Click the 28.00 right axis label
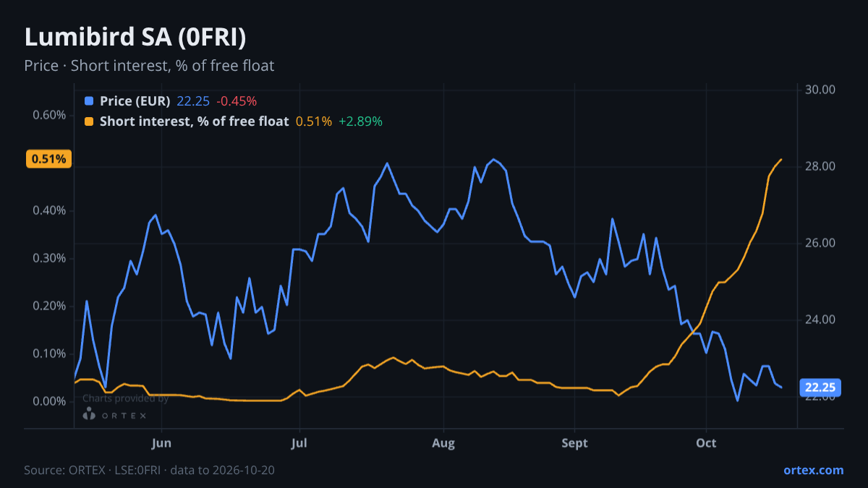This screenshot has height=488, width=868. (820, 166)
